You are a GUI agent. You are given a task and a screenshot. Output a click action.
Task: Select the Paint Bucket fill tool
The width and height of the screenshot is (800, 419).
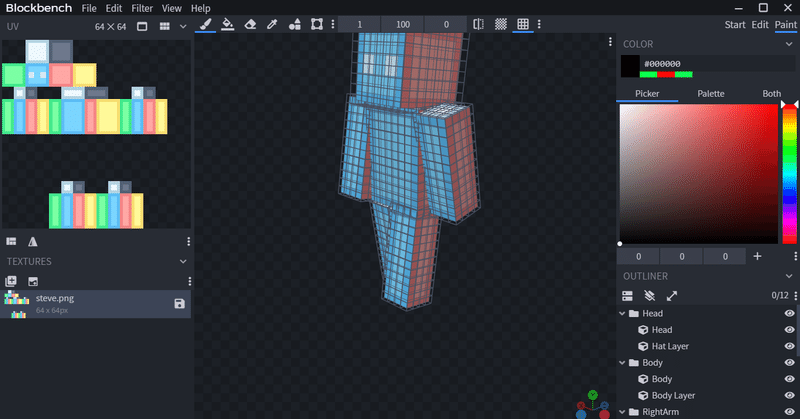pos(228,24)
